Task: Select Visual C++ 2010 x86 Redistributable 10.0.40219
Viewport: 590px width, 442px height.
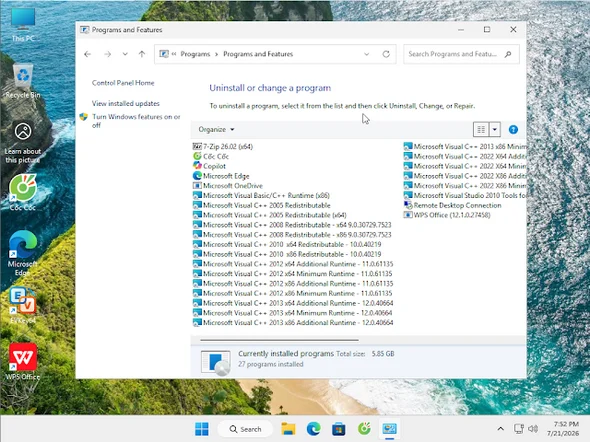Action: [x=287, y=254]
